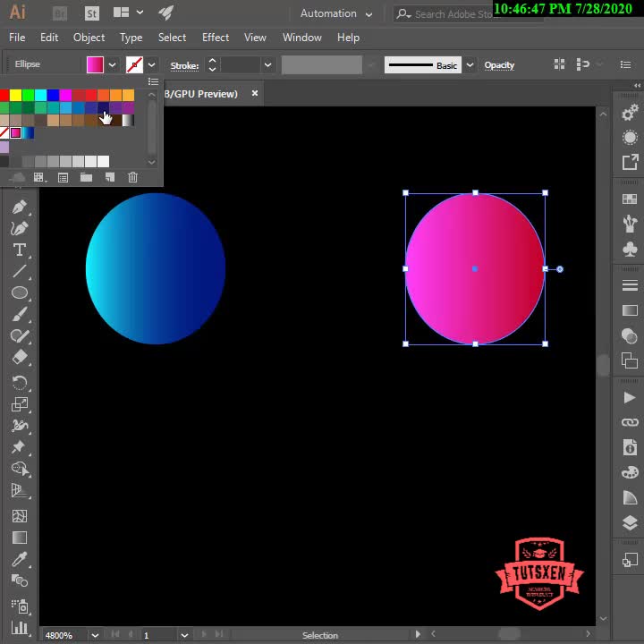
Task: Expand the stroke weight dropdown
Action: click(x=267, y=65)
